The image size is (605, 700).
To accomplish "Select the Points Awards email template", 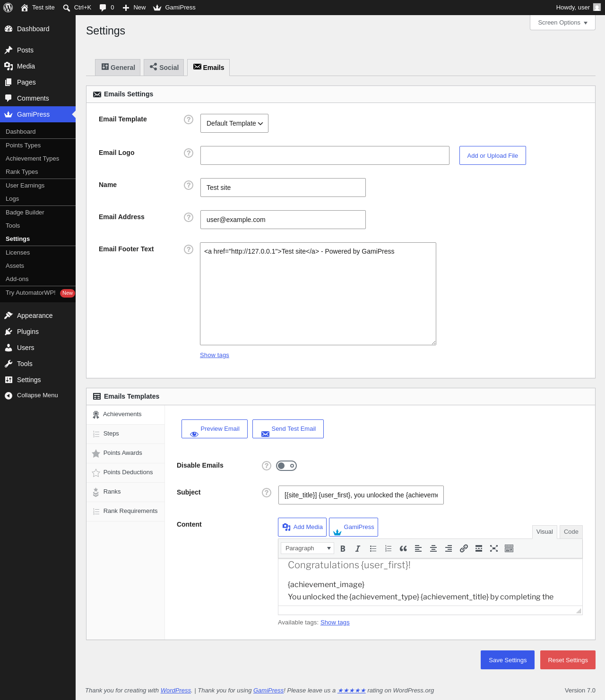I will (x=126, y=453).
